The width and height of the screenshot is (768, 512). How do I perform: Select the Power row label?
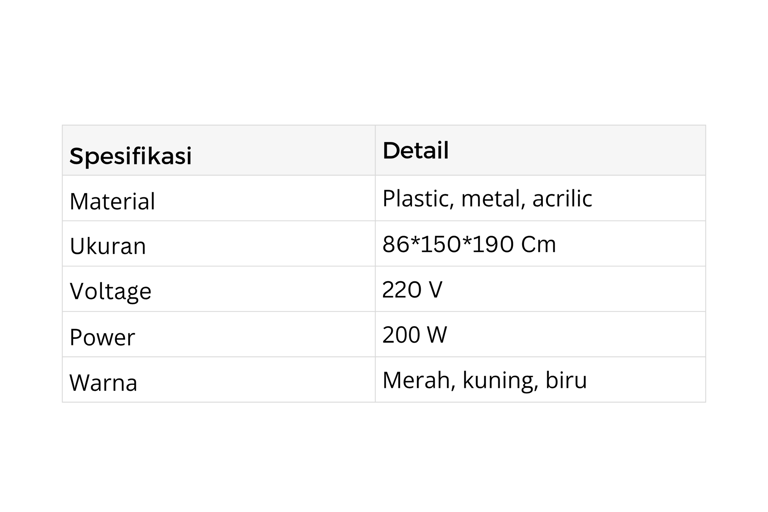(x=102, y=337)
